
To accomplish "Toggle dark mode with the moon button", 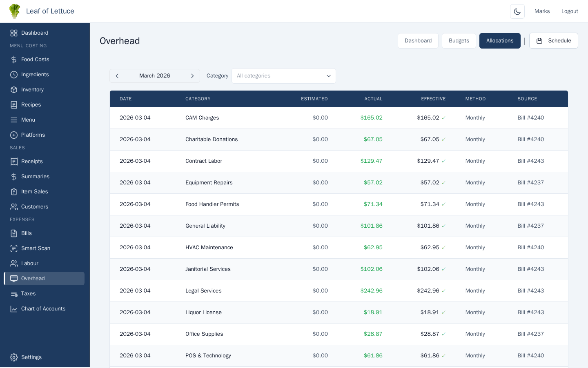I will point(517,11).
